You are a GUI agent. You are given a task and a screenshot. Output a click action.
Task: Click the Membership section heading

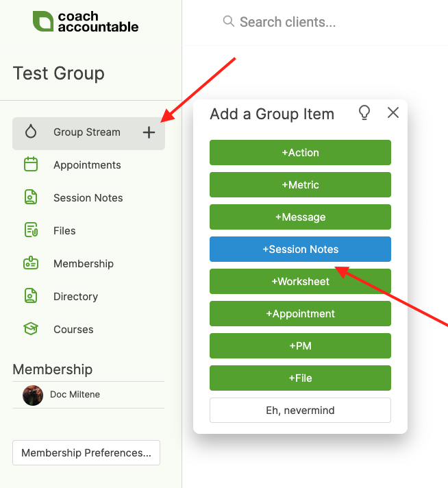pyautogui.click(x=53, y=369)
